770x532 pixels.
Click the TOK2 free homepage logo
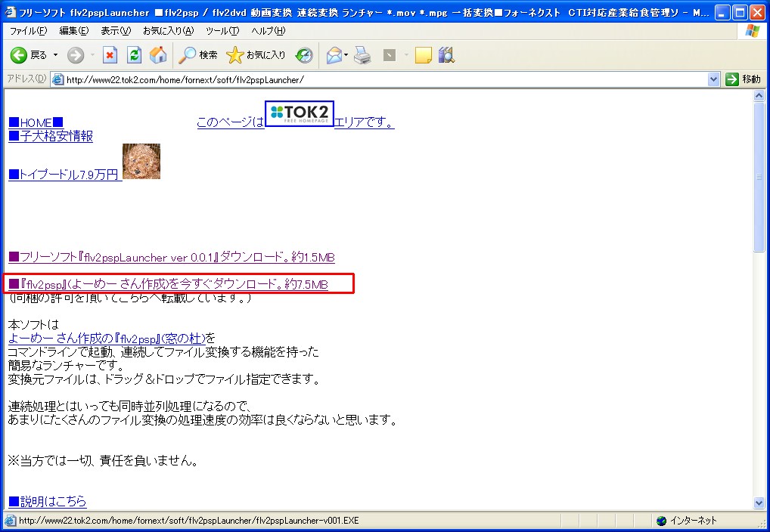(300, 113)
